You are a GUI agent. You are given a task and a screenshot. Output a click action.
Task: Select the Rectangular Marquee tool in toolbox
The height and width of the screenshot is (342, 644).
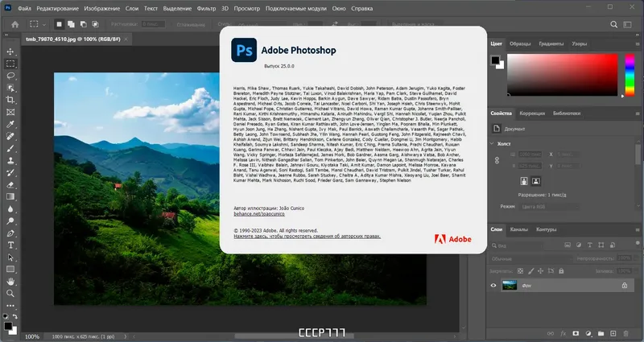tap(10, 64)
